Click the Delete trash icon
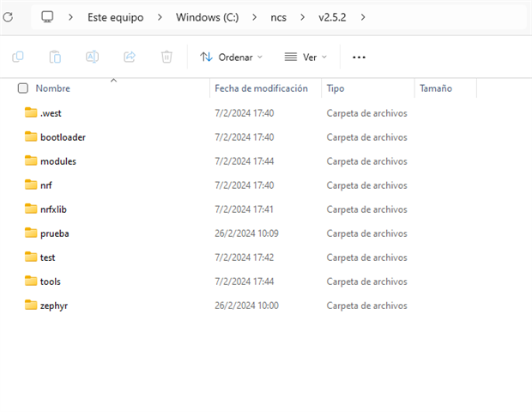The width and height of the screenshot is (532, 412). (x=166, y=57)
